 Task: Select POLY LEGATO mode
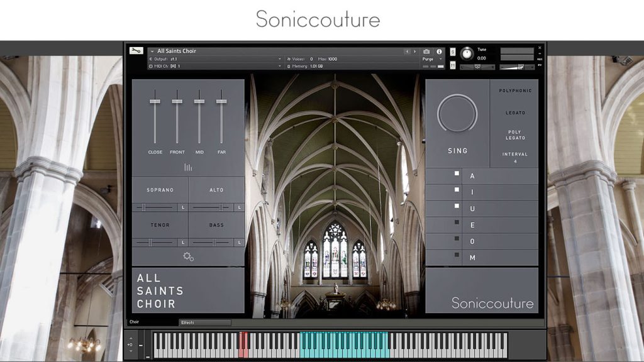click(515, 135)
